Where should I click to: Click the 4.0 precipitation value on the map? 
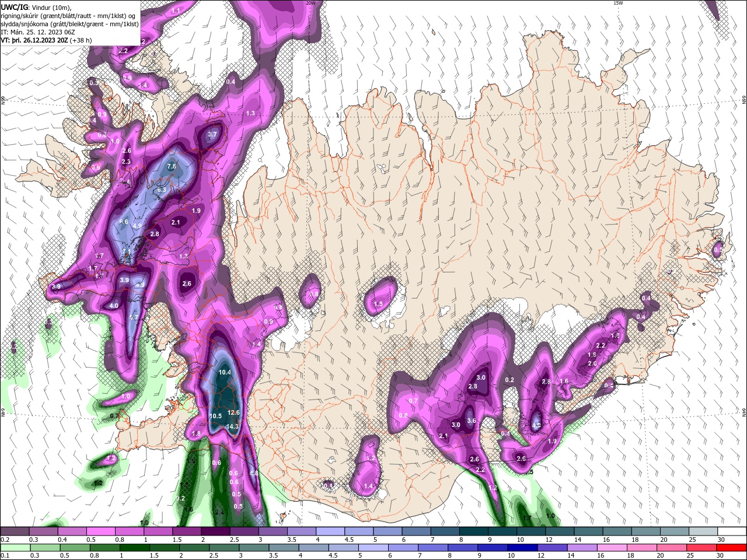(x=114, y=306)
